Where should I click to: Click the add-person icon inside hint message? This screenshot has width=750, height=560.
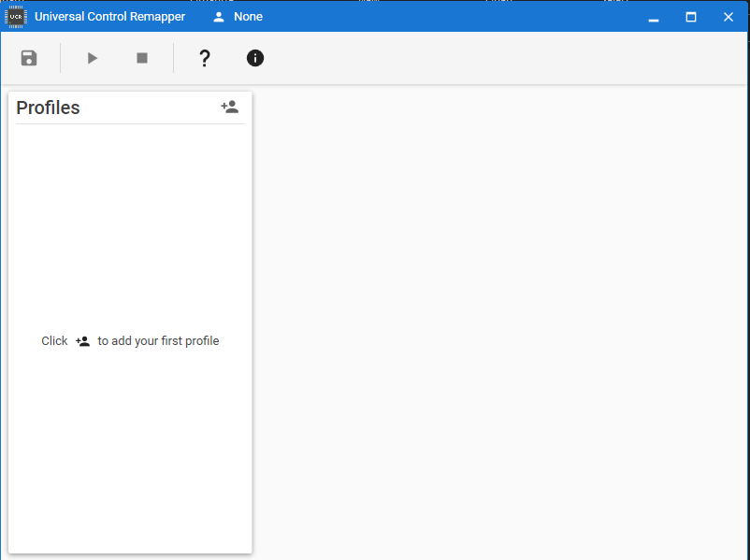82,341
